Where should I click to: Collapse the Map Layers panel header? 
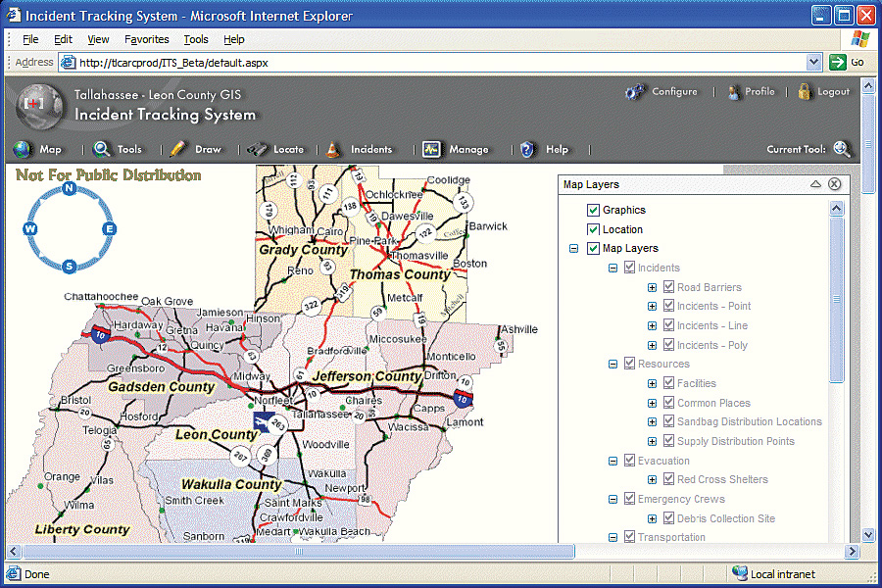(815, 184)
